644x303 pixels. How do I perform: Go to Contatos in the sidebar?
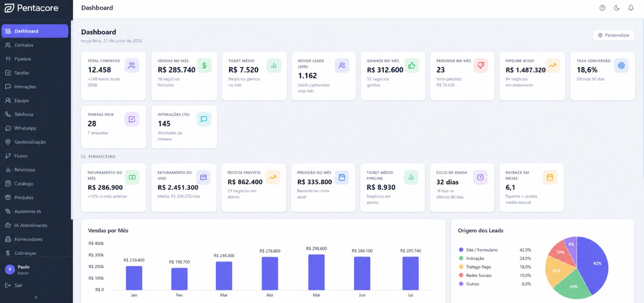35,45
